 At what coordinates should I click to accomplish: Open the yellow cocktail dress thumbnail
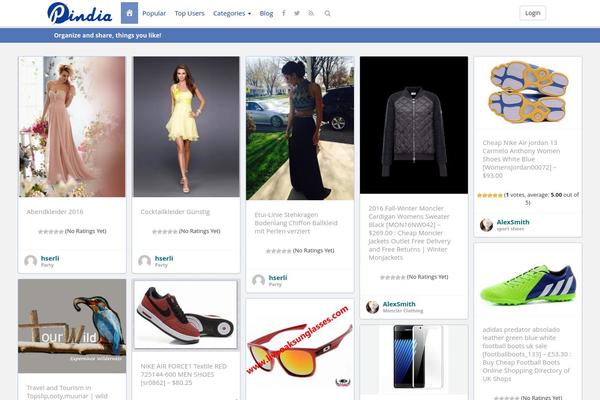pyautogui.click(x=186, y=127)
